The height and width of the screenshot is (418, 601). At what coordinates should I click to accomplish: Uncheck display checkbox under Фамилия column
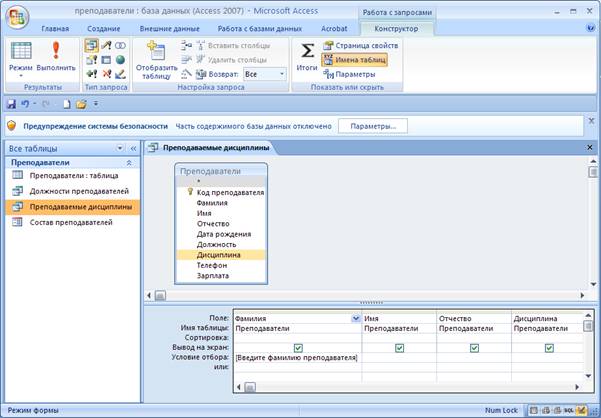298,347
